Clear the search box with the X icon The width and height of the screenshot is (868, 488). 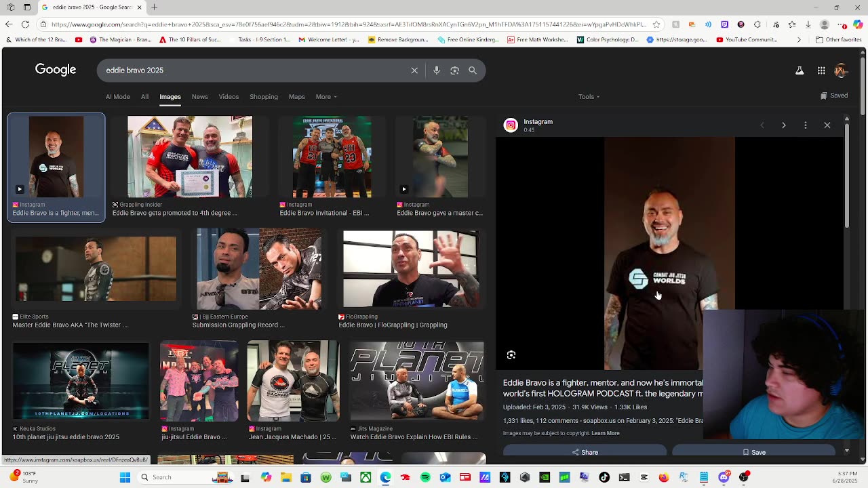point(414,70)
